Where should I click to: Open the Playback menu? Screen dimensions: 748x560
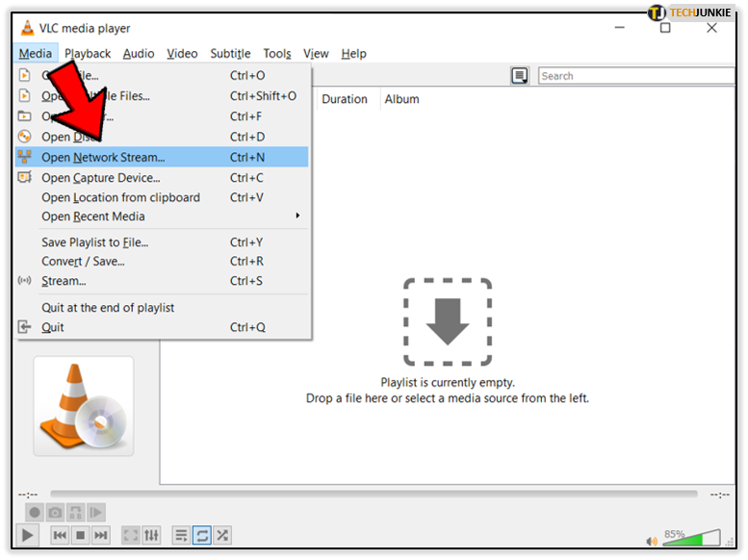click(88, 54)
